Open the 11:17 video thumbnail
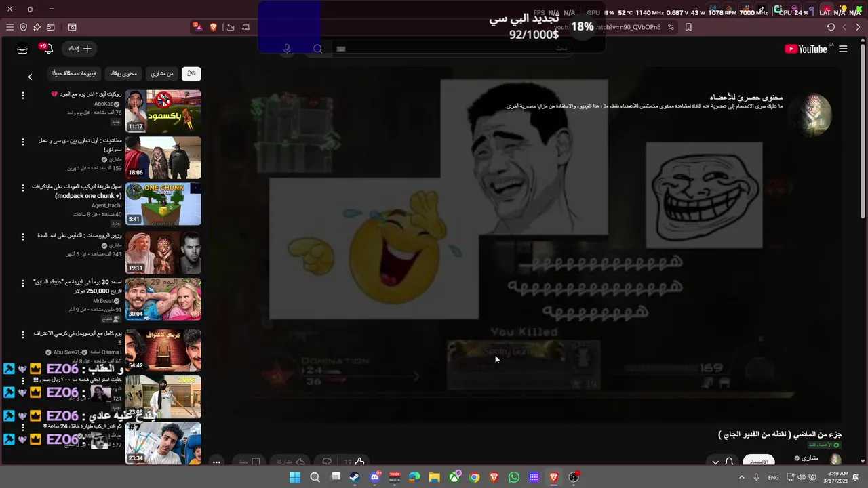The image size is (868, 488). [x=163, y=111]
